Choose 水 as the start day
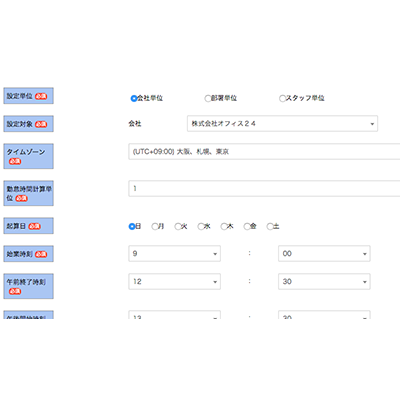 pos(201,226)
